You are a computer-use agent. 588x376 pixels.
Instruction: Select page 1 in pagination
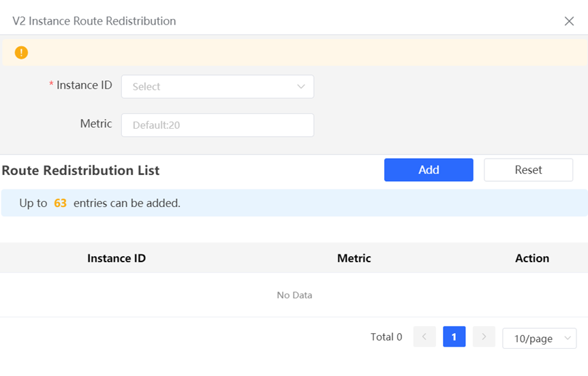(x=454, y=336)
